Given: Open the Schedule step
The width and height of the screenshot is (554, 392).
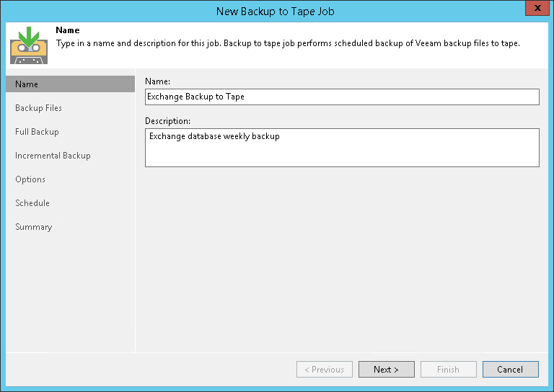Looking at the screenshot, I should (x=32, y=203).
